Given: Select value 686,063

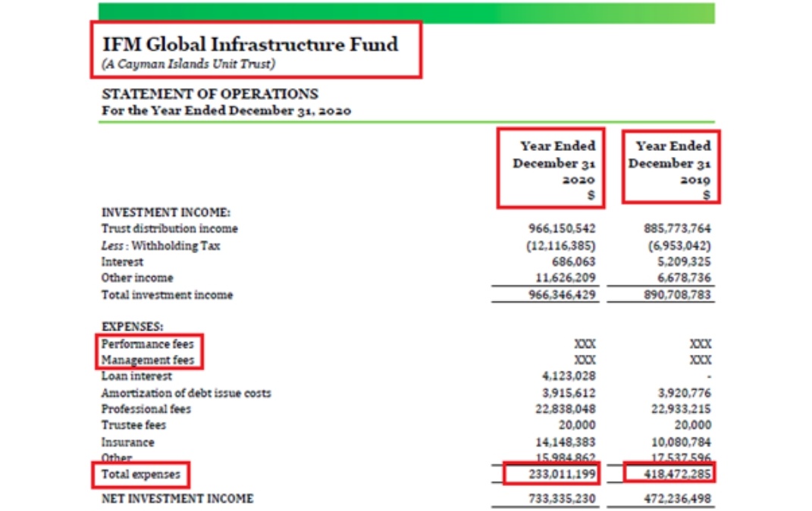Looking at the screenshot, I should point(574,262).
